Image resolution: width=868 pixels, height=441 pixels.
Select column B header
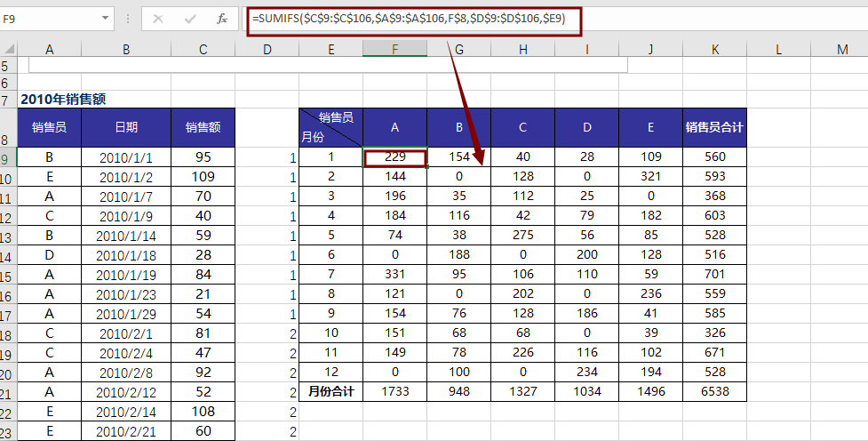point(126,49)
